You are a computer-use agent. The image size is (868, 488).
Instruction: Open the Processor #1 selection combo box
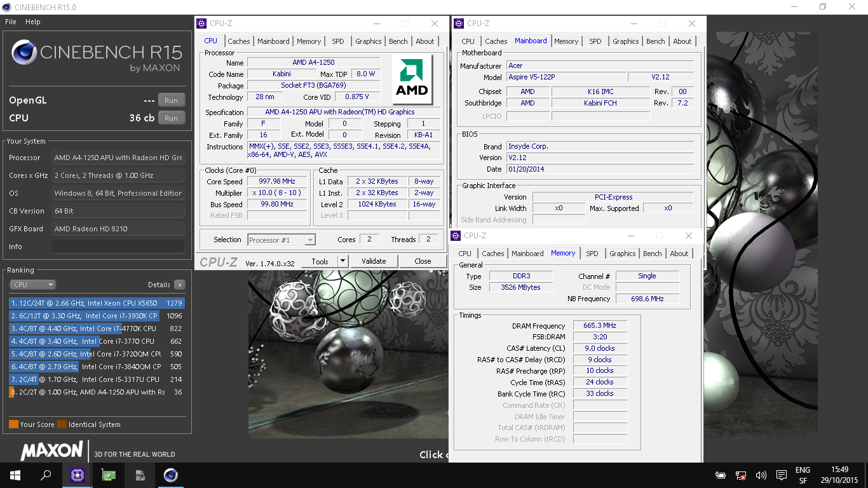pyautogui.click(x=281, y=240)
